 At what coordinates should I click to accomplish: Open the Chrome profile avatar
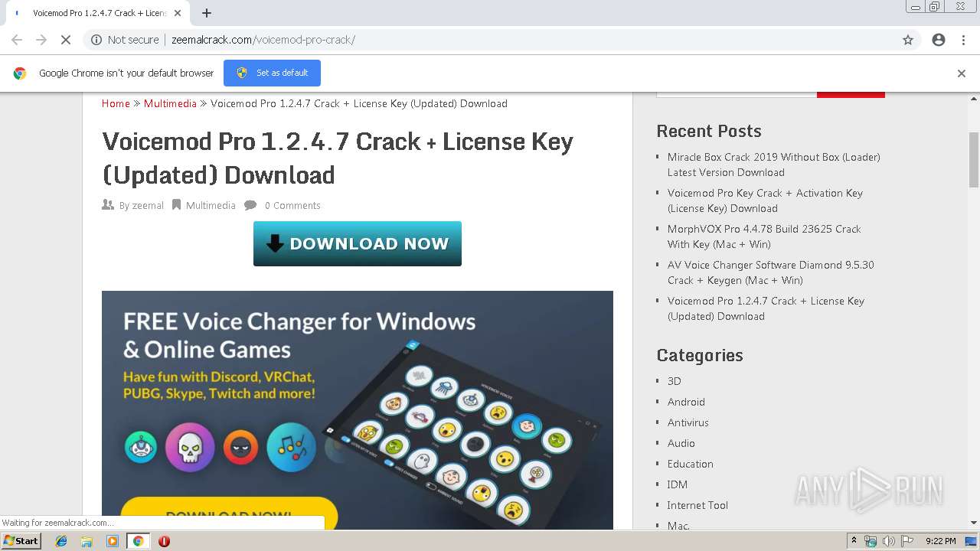point(939,40)
